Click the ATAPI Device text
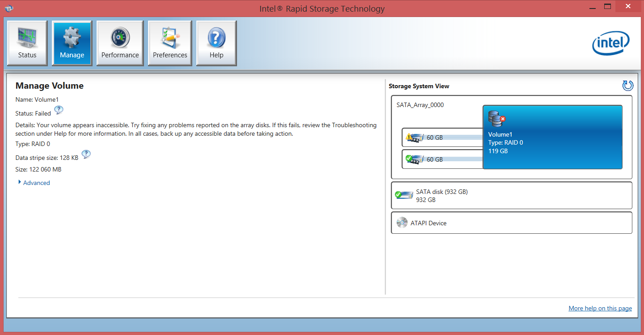 [x=428, y=223]
